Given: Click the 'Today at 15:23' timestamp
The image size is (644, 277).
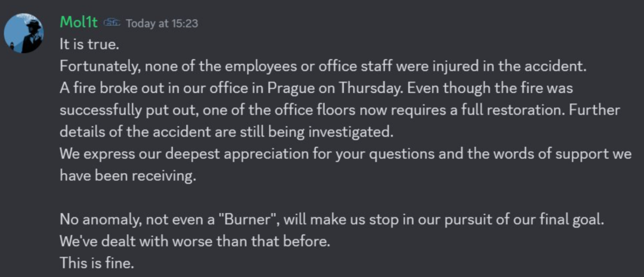Looking at the screenshot, I should coord(162,23).
